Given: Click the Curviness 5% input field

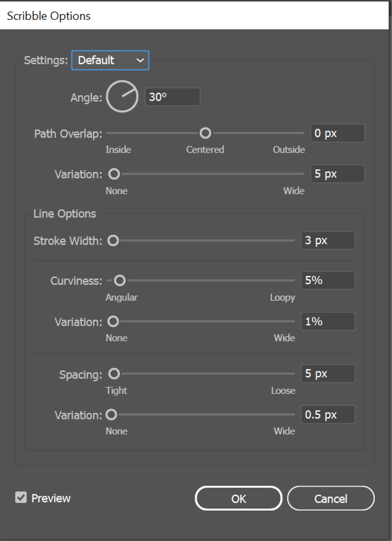Looking at the screenshot, I should [328, 281].
